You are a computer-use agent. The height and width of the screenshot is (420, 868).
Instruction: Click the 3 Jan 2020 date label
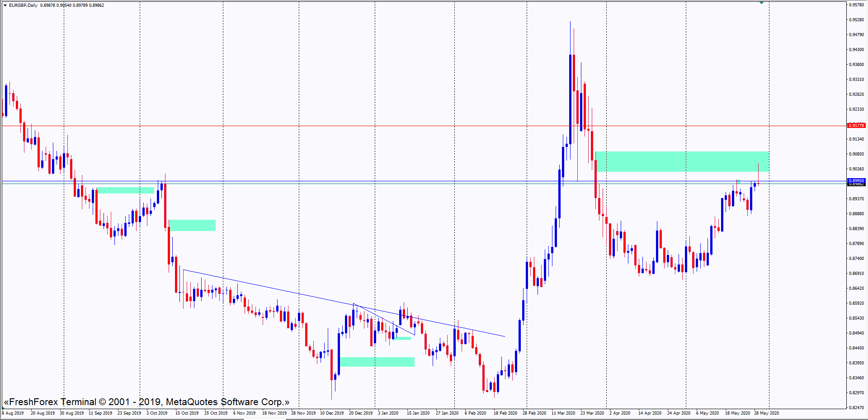coord(388,413)
